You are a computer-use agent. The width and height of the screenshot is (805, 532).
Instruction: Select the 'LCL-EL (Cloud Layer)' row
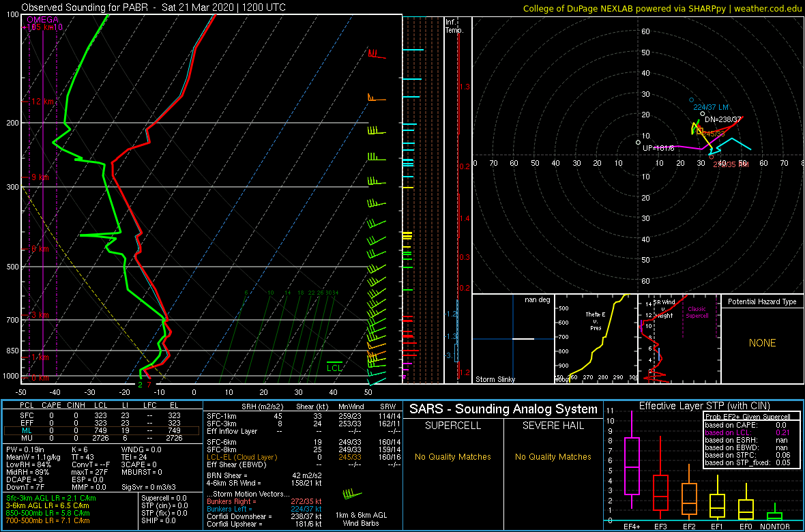(x=303, y=456)
